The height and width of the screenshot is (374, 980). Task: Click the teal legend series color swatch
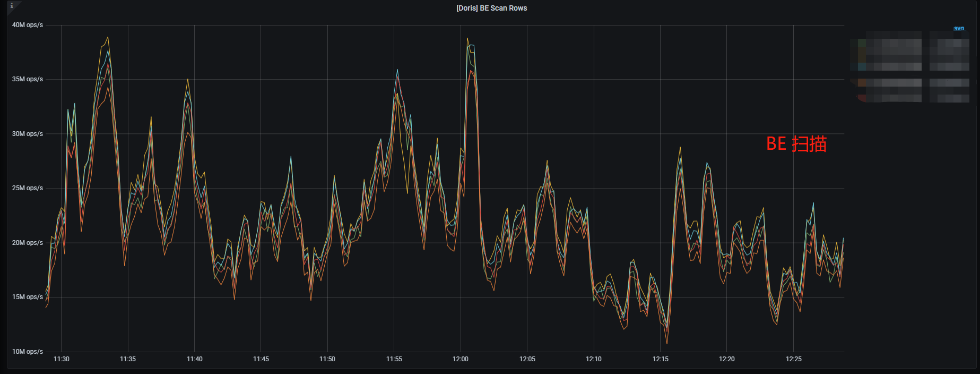(x=862, y=66)
